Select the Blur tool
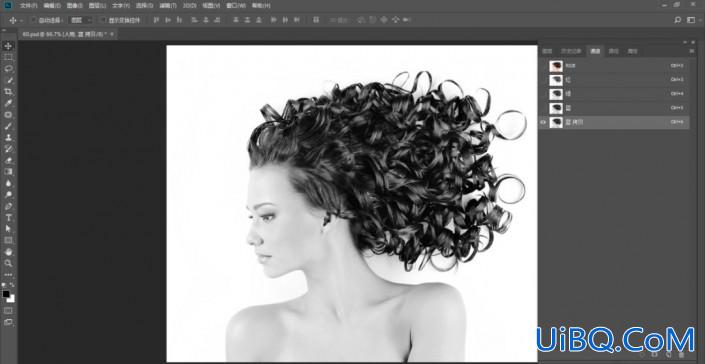 pyautogui.click(x=9, y=183)
